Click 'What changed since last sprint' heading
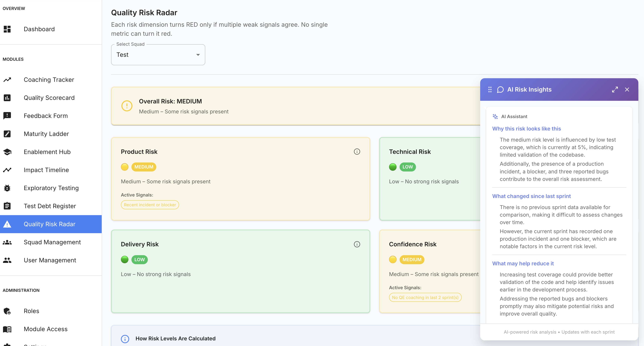 (x=532, y=196)
